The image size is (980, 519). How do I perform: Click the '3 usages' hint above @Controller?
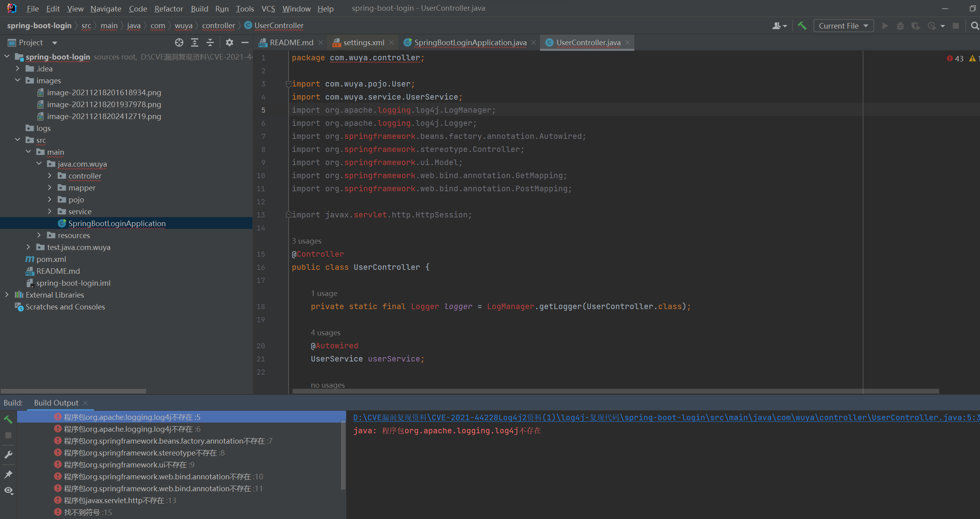click(x=306, y=241)
